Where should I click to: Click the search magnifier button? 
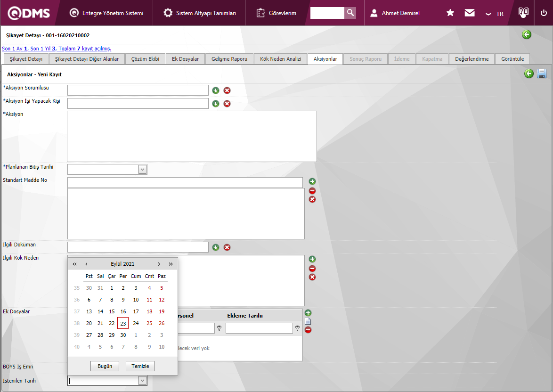350,13
